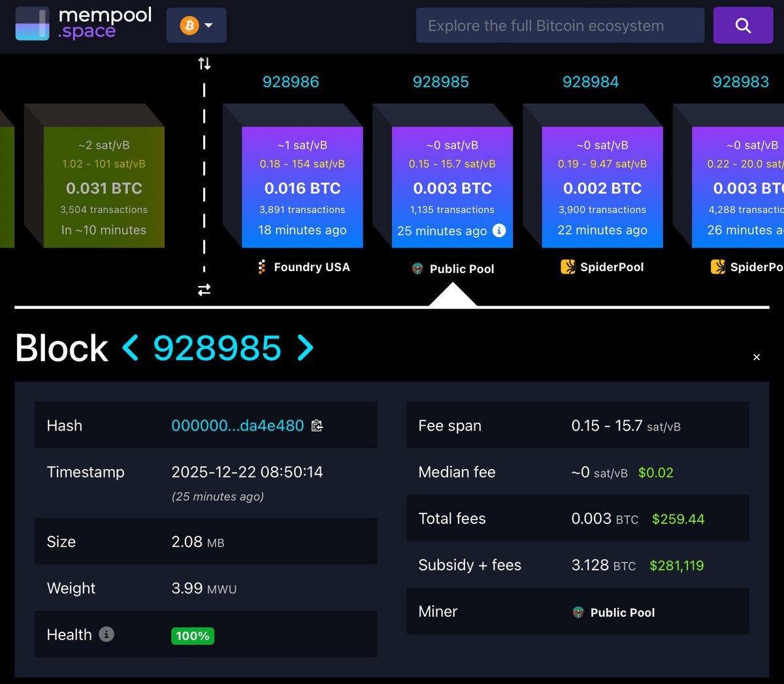Select the mined block with 1,135 transactions
This screenshot has height=684, width=784.
[452, 187]
